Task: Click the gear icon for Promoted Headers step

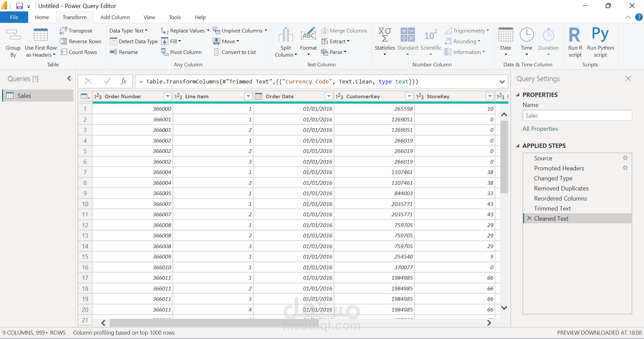Action: point(625,168)
